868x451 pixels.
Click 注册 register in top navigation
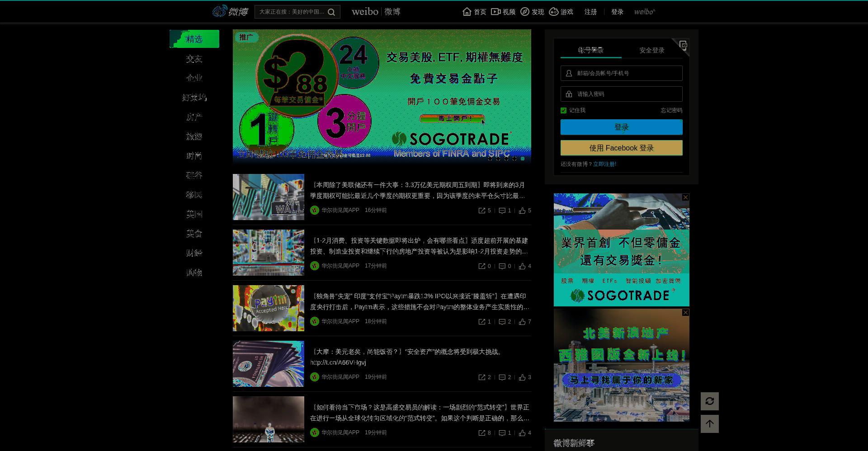click(590, 12)
